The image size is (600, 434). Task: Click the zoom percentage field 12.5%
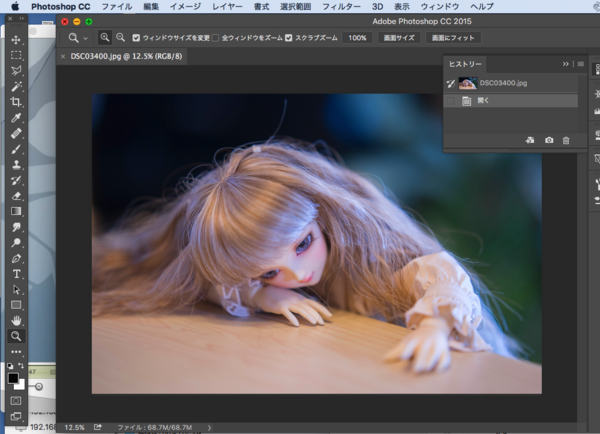(x=74, y=427)
